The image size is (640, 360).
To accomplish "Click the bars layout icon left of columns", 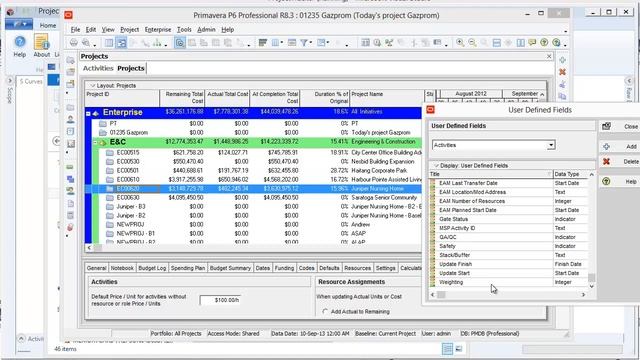I will tap(263, 42).
